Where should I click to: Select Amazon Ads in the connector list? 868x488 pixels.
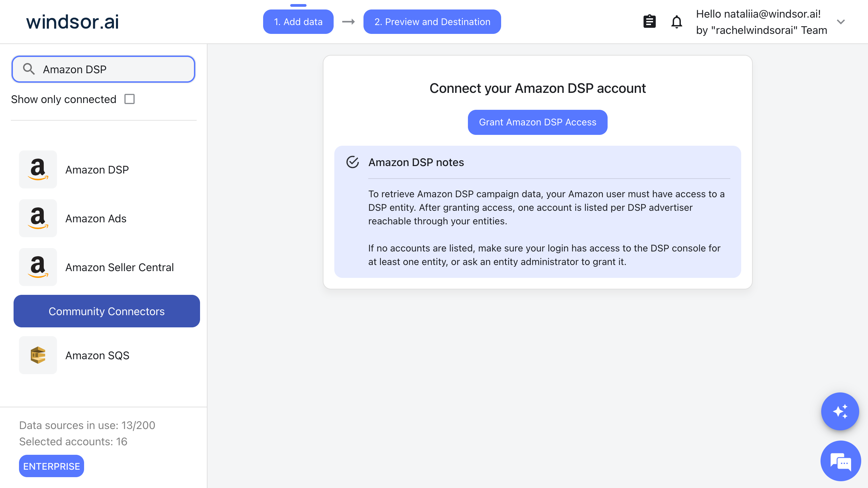tap(96, 219)
